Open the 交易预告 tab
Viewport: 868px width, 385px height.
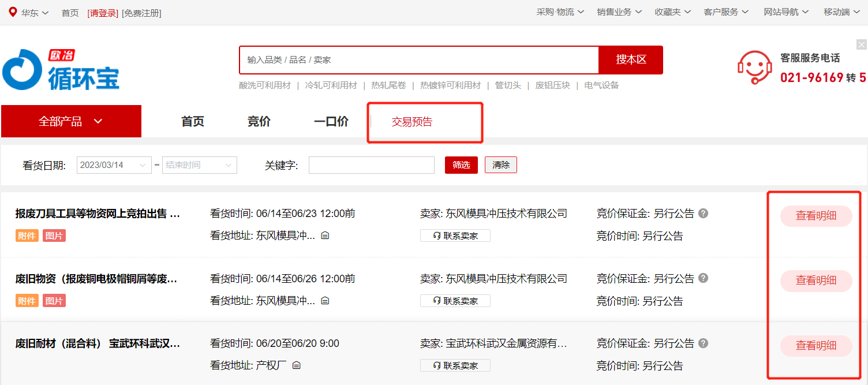412,122
